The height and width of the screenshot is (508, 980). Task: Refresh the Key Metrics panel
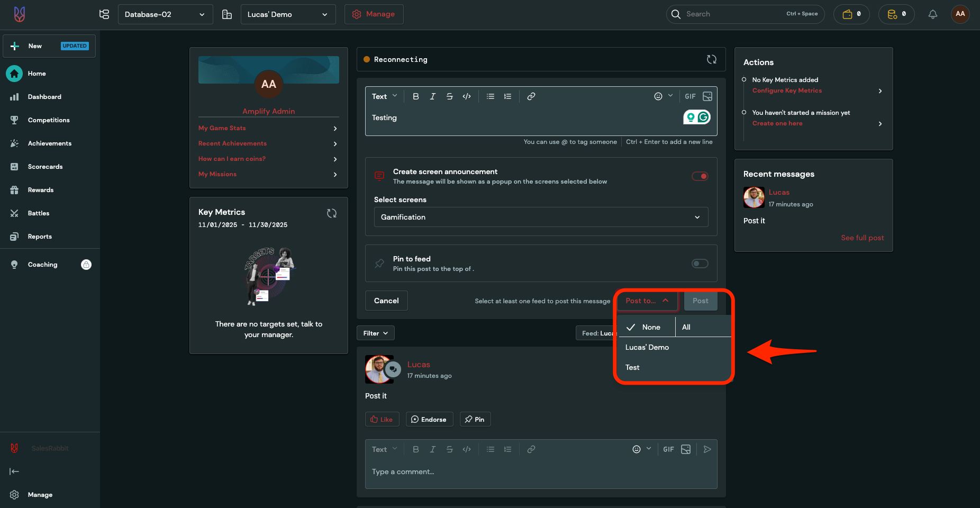click(332, 213)
